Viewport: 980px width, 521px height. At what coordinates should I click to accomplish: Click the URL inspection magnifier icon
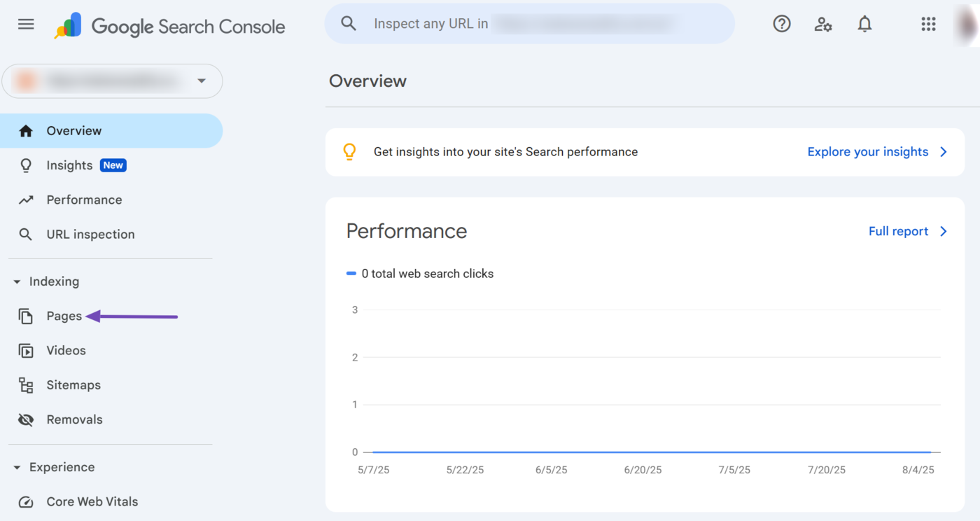click(26, 235)
